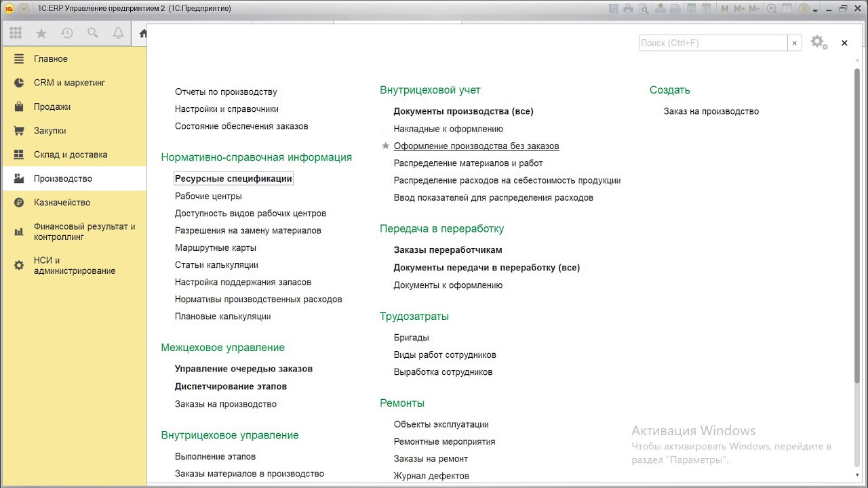Viewport: 868px width, 488px height.
Task: Click the M- memory subtract button
Action: tap(754, 9)
